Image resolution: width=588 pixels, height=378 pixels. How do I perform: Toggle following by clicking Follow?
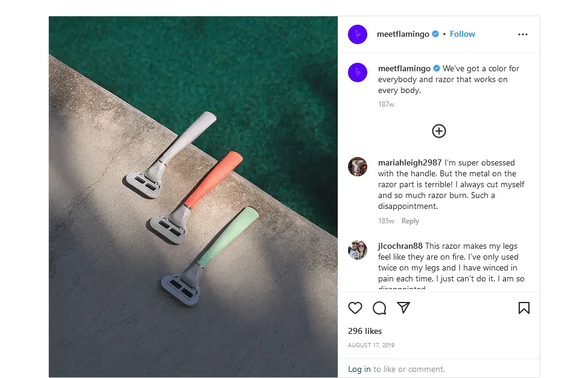click(x=462, y=34)
